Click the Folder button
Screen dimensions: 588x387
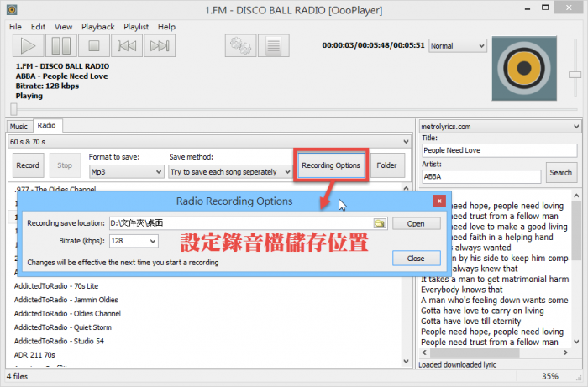click(x=387, y=165)
